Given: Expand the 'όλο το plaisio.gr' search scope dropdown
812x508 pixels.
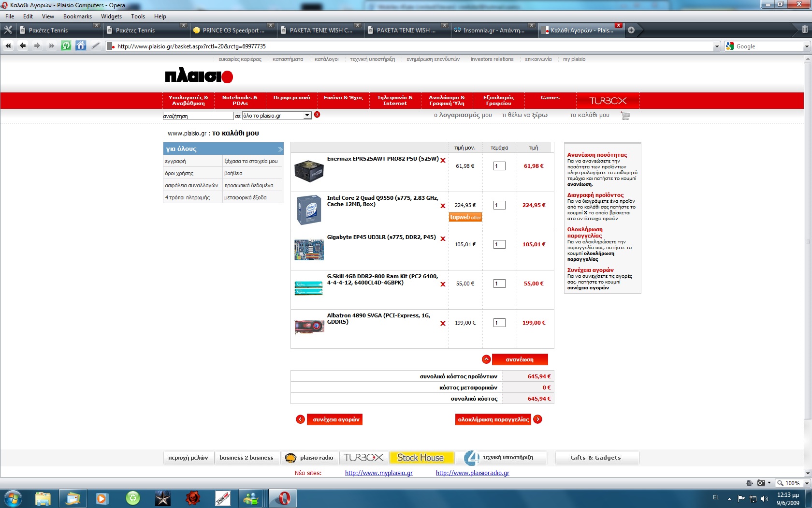Looking at the screenshot, I should point(307,116).
